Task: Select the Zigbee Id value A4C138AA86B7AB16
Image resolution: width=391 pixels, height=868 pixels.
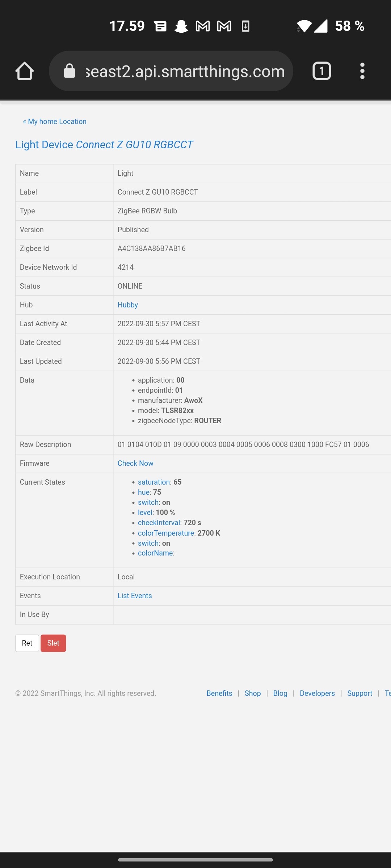Action: 151,248
